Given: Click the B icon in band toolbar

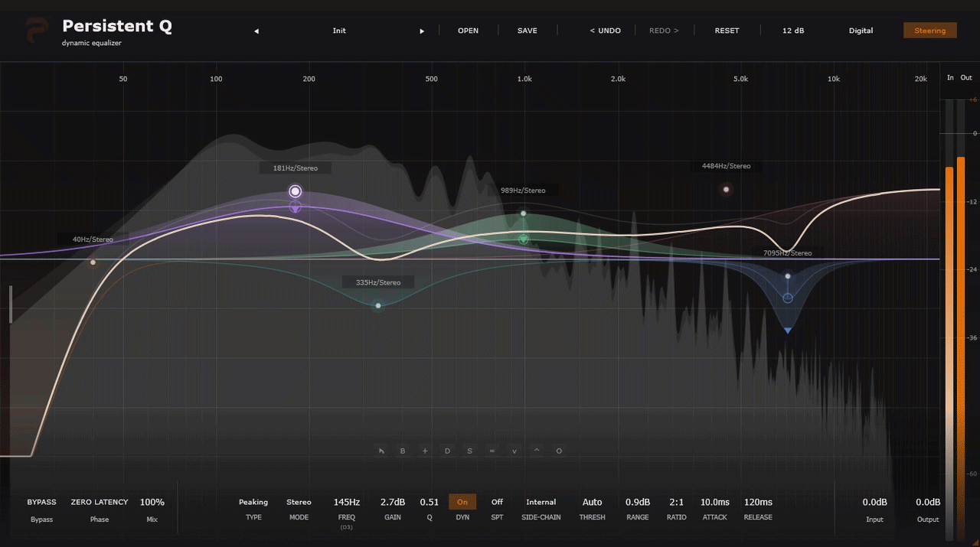Looking at the screenshot, I should pyautogui.click(x=403, y=451).
